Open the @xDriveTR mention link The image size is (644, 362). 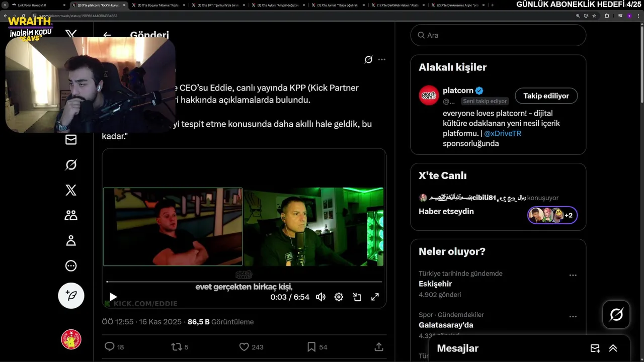[x=502, y=133]
